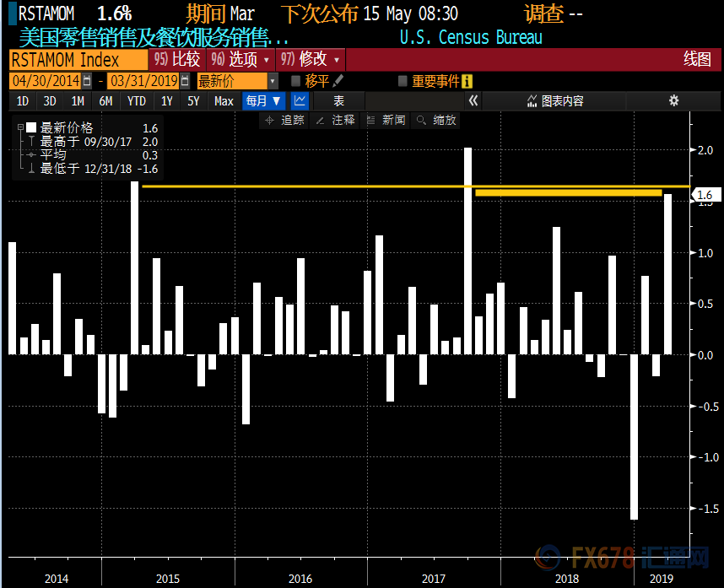Click the lowest bar near -1.6
Viewport: 724px width, 588px height.
click(x=634, y=437)
